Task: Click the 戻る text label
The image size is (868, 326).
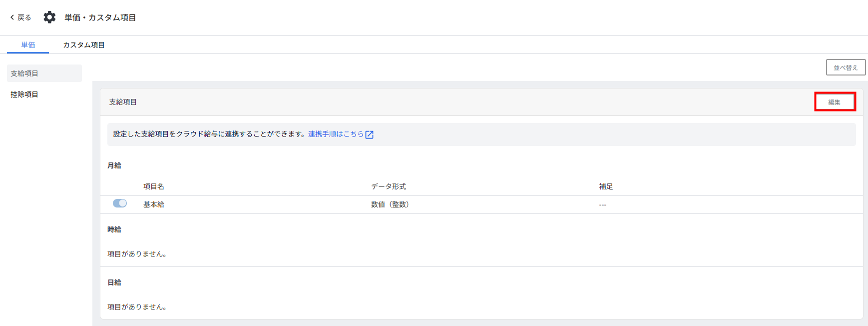Action: coord(24,17)
